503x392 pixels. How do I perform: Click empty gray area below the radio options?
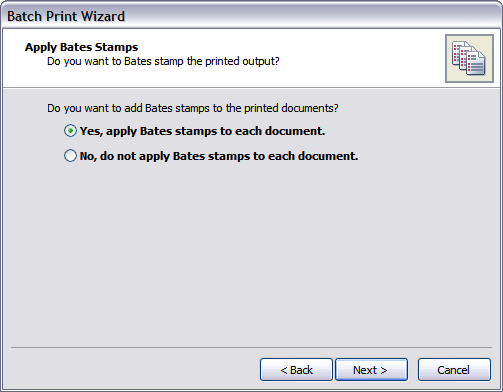click(251, 253)
